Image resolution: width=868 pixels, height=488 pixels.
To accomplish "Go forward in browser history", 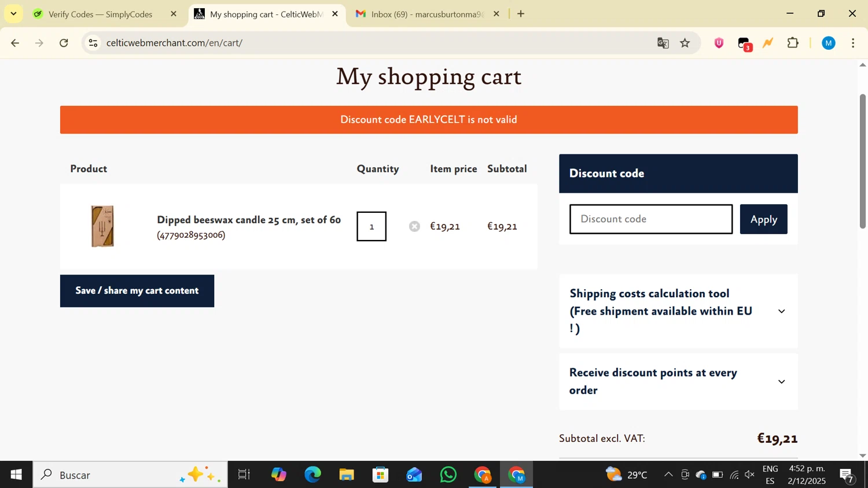I will [39, 43].
